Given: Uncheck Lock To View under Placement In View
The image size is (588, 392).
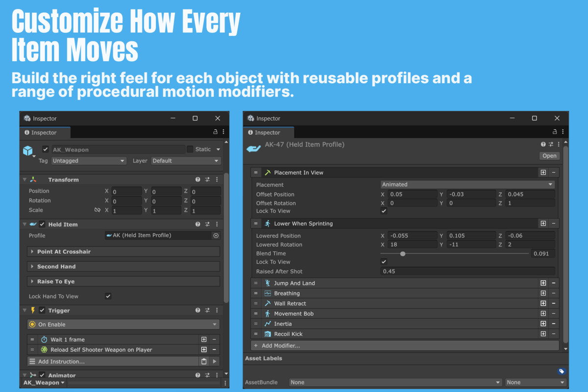Looking at the screenshot, I should (x=384, y=211).
